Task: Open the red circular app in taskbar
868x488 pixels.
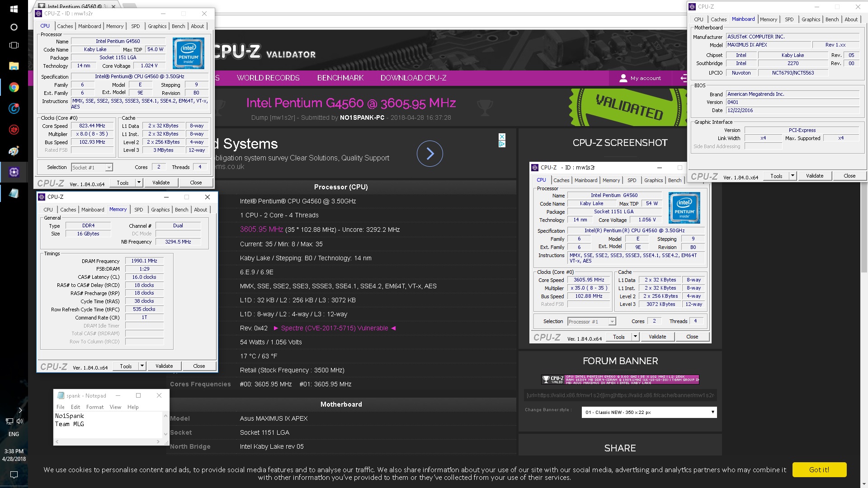Action: [x=14, y=130]
